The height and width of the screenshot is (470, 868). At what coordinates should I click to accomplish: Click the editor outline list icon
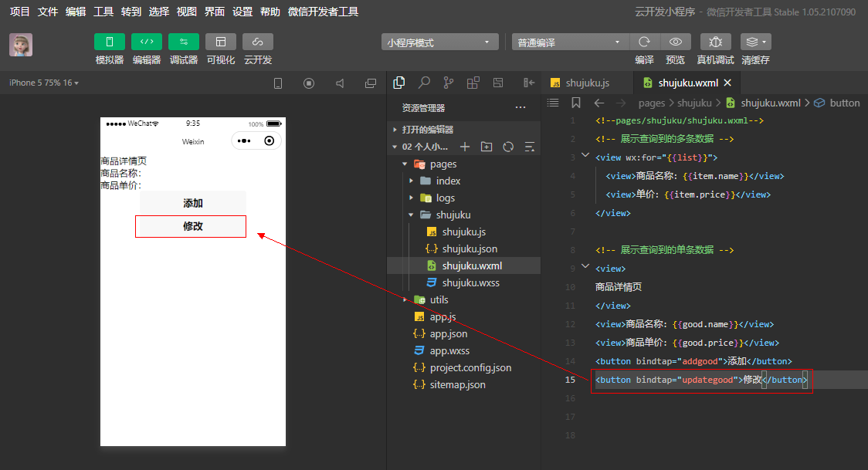click(552, 103)
